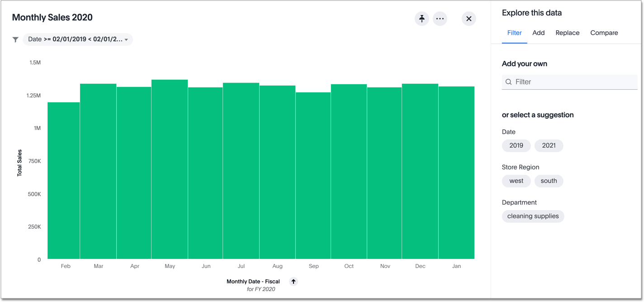Apply the cleaning supplies Department filter
The width and height of the screenshot is (644, 302).
[533, 216]
